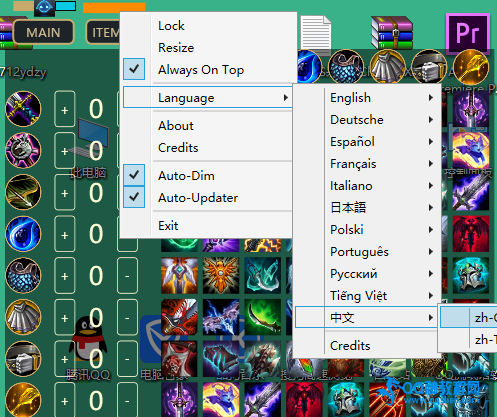Screen dimensions: 497x417
Task: Select the zh-C Chinese variant
Action: pyautogui.click(x=469, y=318)
